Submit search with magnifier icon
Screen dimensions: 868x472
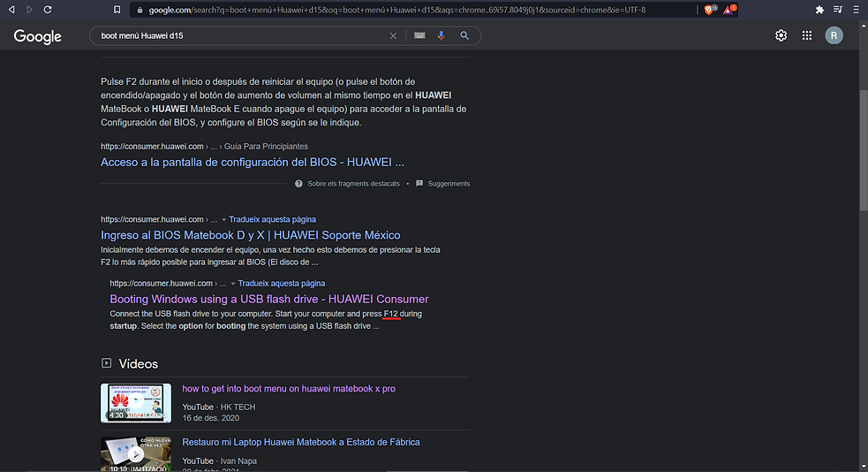coord(464,35)
